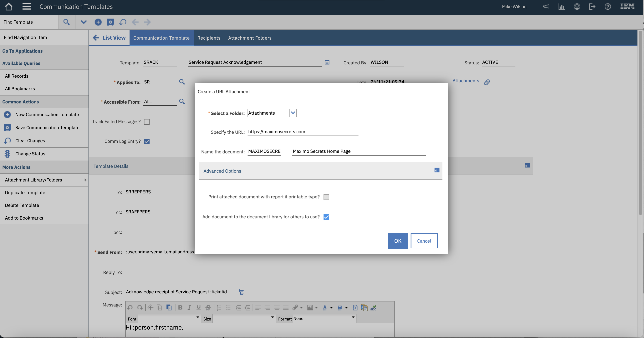Click the Clear Changes undo toolbar icon
644x338 pixels.
pyautogui.click(x=123, y=22)
